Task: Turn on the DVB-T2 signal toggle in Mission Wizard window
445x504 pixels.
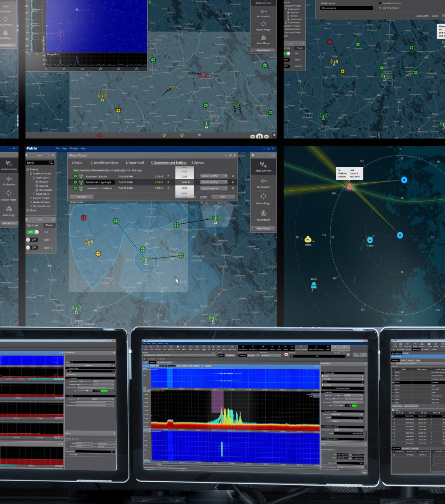Action: pos(32,247)
